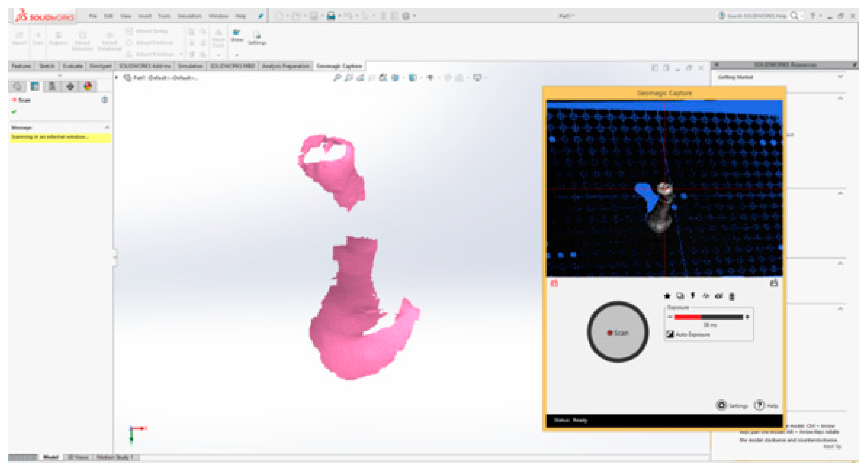This screenshot has height=469, width=868.
Task: Expand the Part1 tree arrow
Action: click(117, 78)
